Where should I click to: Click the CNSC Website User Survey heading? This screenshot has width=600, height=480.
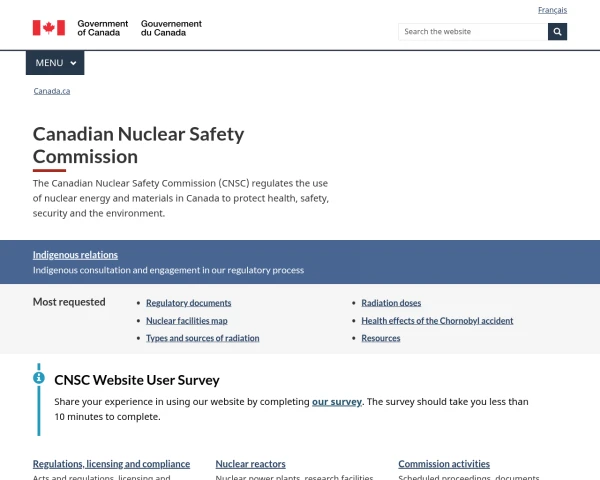137,380
